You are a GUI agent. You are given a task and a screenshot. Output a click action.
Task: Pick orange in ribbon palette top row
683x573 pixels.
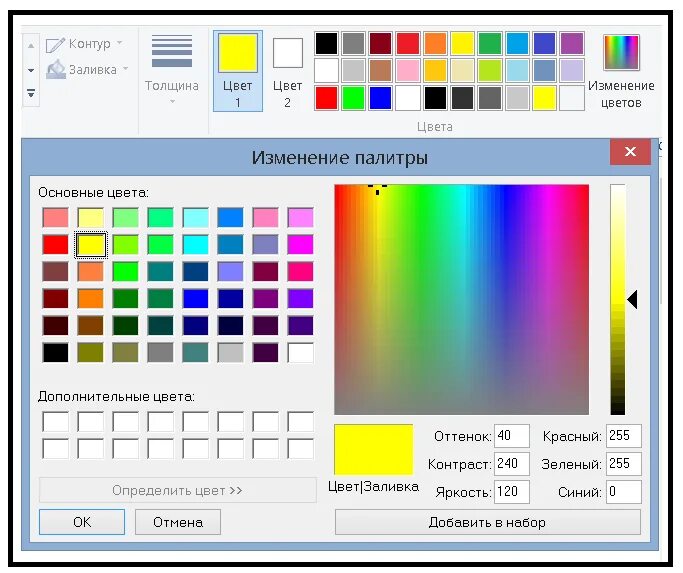pyautogui.click(x=435, y=43)
